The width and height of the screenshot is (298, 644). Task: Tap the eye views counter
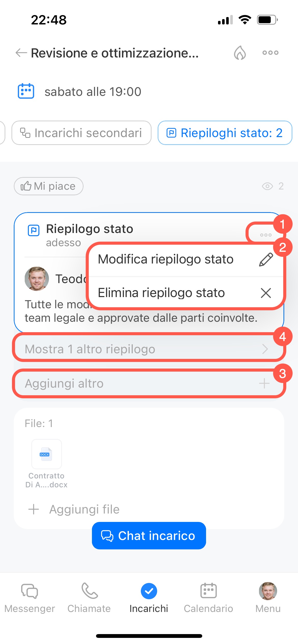(x=272, y=186)
